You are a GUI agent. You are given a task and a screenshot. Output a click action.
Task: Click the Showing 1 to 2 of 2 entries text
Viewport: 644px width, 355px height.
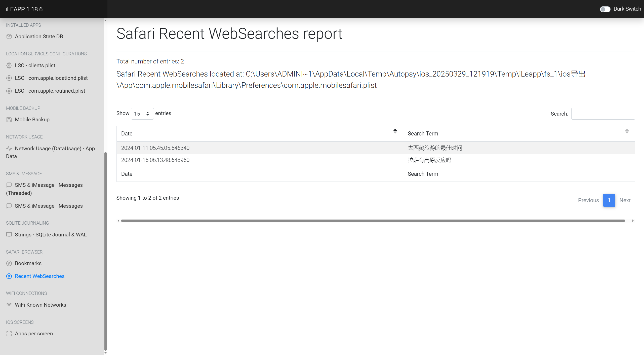148,198
